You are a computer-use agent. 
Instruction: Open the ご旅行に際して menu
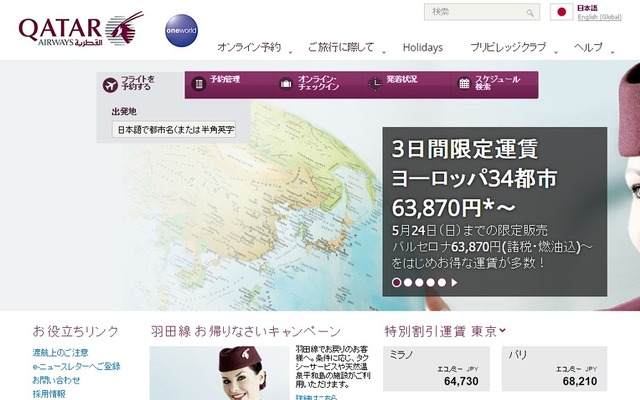pos(341,47)
